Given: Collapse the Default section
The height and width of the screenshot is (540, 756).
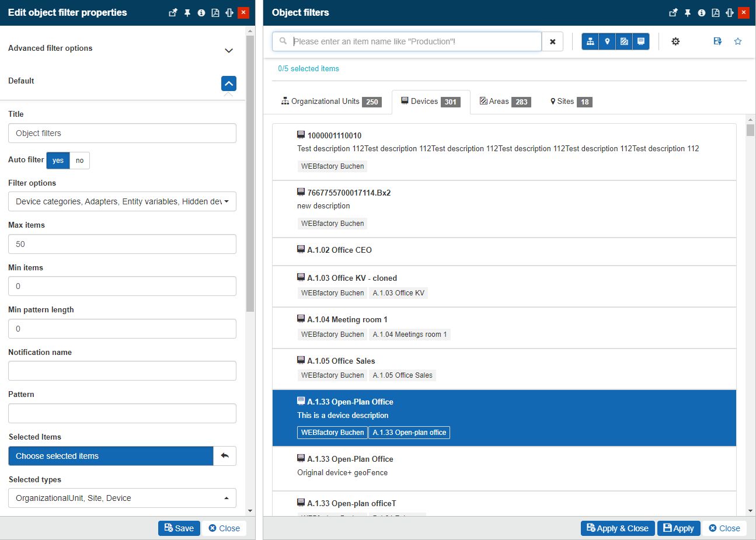Looking at the screenshot, I should coord(229,83).
